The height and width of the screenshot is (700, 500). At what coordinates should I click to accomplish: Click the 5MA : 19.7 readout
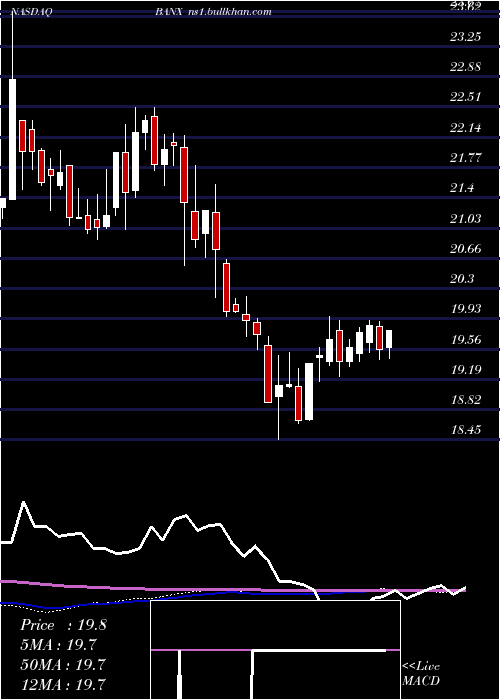59,645
